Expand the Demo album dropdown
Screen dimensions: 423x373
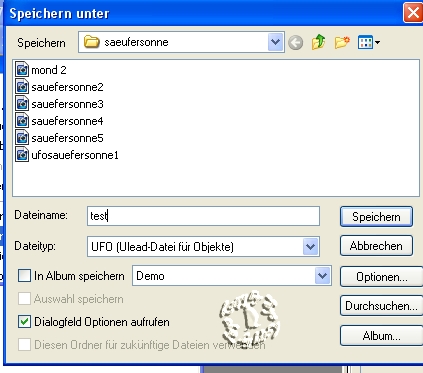click(322, 276)
